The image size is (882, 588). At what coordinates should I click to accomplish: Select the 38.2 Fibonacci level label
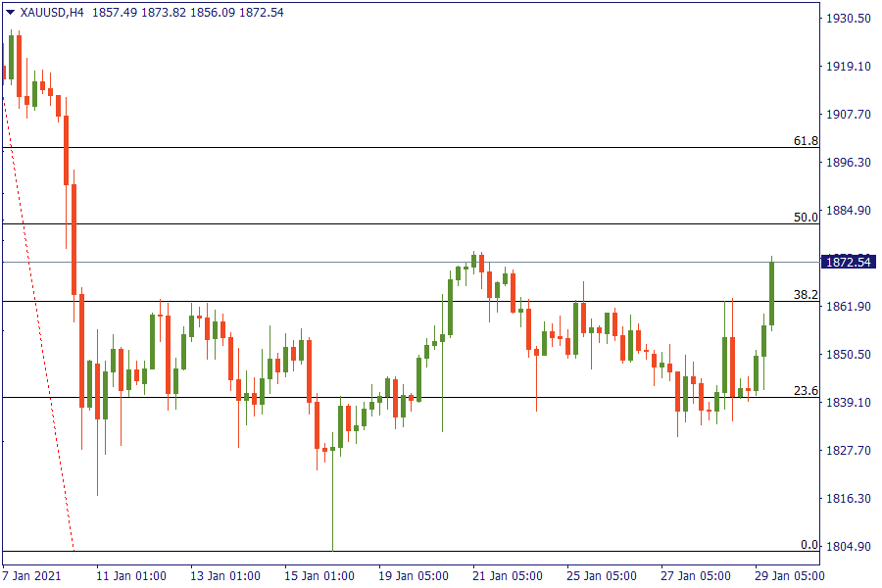click(806, 294)
